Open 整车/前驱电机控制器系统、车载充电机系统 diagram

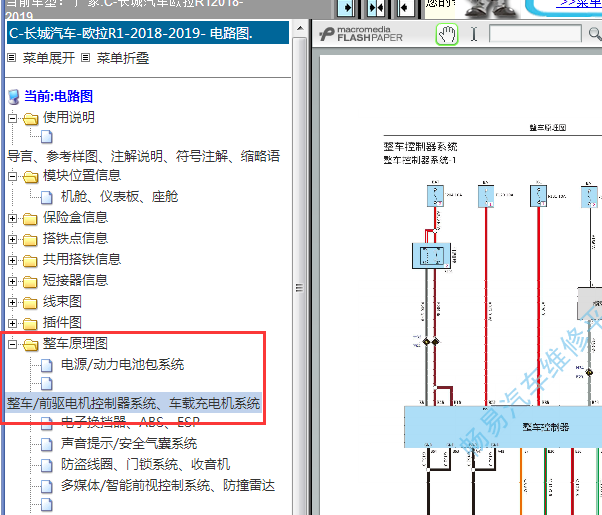(x=133, y=403)
